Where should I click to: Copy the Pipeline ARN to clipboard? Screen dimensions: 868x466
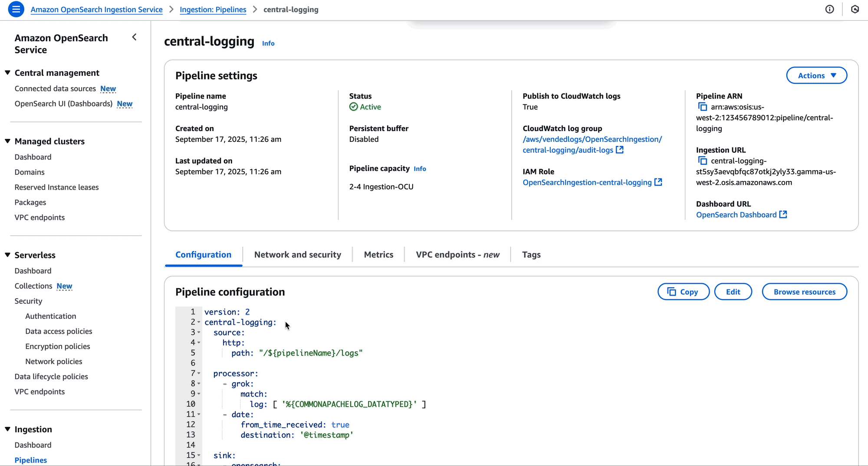[702, 107]
